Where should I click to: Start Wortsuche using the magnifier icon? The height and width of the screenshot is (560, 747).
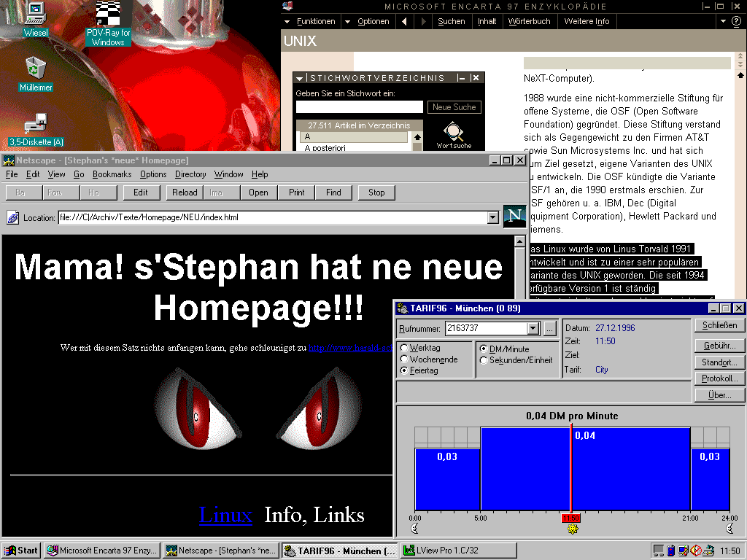point(454,135)
